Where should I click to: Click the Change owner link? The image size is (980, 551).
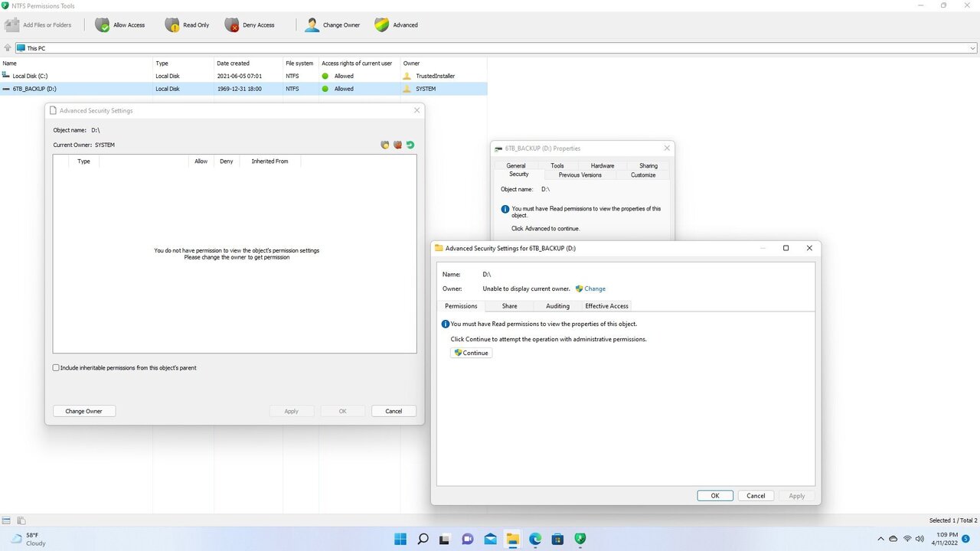click(594, 289)
